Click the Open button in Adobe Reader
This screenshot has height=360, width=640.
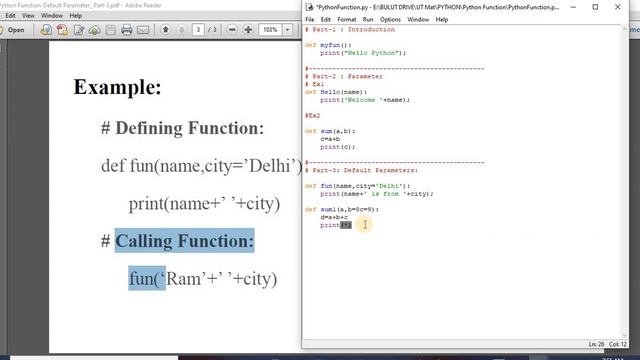12,30
